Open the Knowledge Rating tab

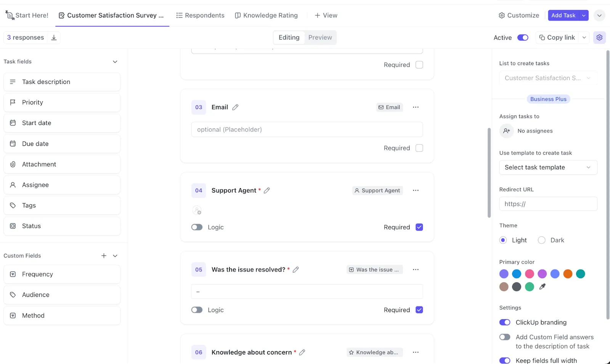point(266,15)
